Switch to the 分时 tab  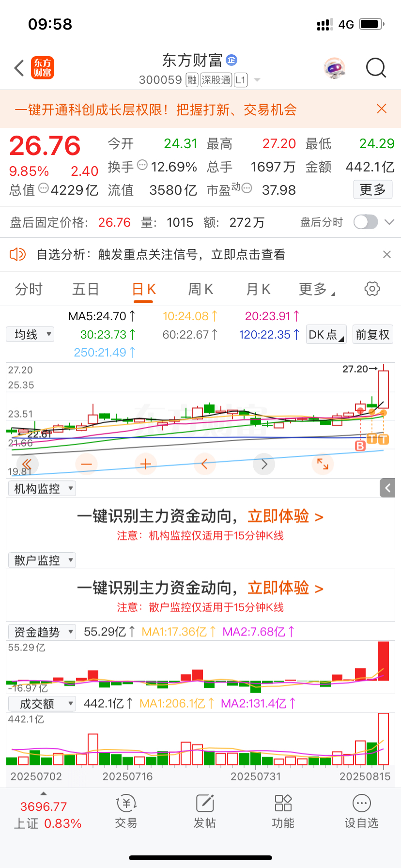(x=29, y=289)
